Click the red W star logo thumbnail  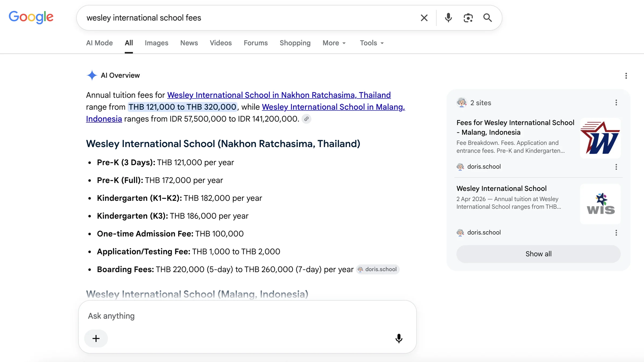pyautogui.click(x=600, y=138)
